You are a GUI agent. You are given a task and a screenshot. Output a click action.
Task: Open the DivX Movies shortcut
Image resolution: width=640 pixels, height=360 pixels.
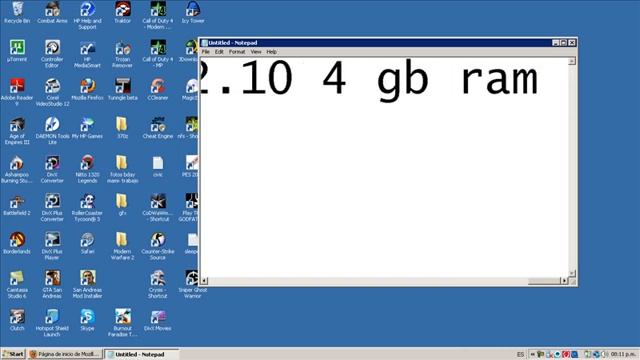pyautogui.click(x=158, y=320)
